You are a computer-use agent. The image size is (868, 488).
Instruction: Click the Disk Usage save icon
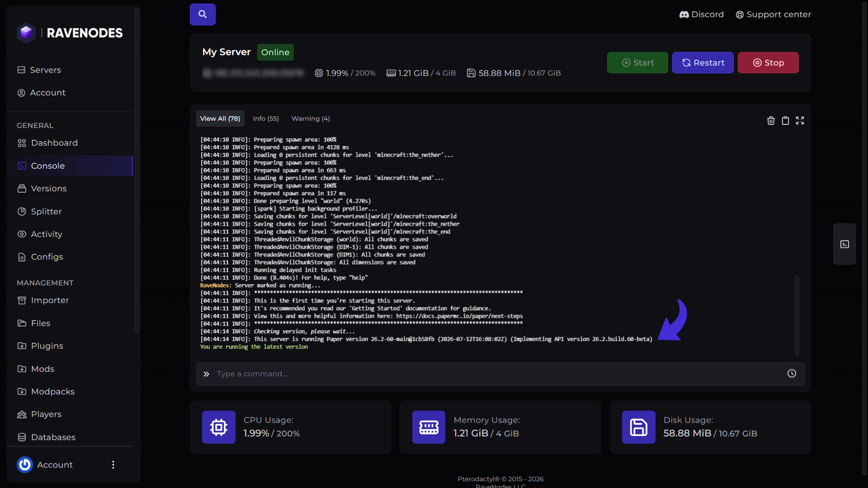[638, 427]
